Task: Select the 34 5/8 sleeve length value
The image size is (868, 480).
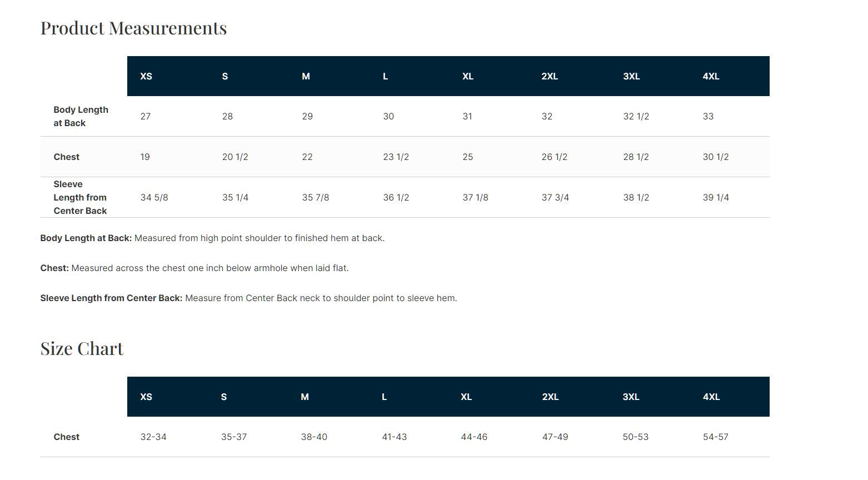Action: [x=154, y=197]
